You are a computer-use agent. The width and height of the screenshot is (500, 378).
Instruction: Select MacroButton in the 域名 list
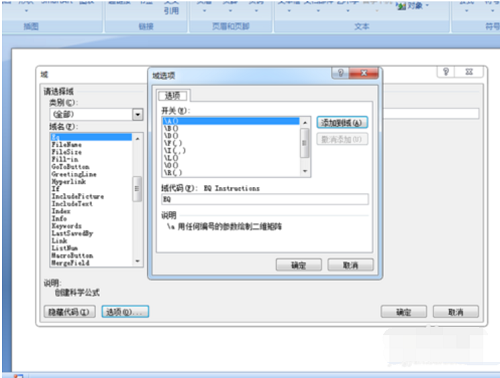click(x=91, y=255)
